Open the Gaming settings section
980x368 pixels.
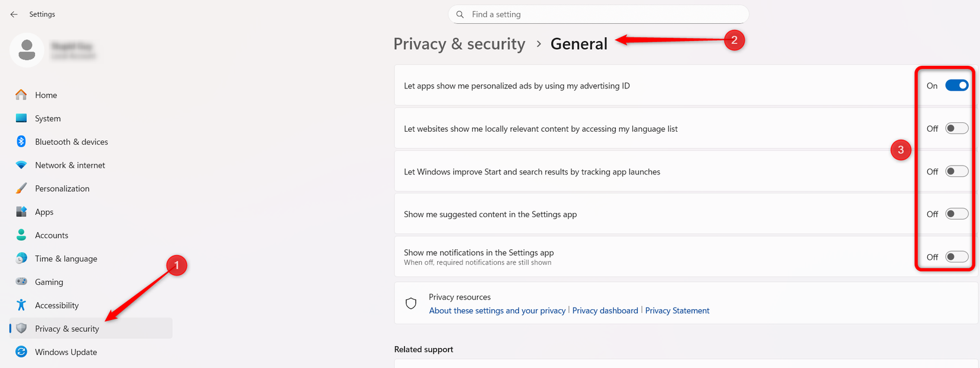49,281
